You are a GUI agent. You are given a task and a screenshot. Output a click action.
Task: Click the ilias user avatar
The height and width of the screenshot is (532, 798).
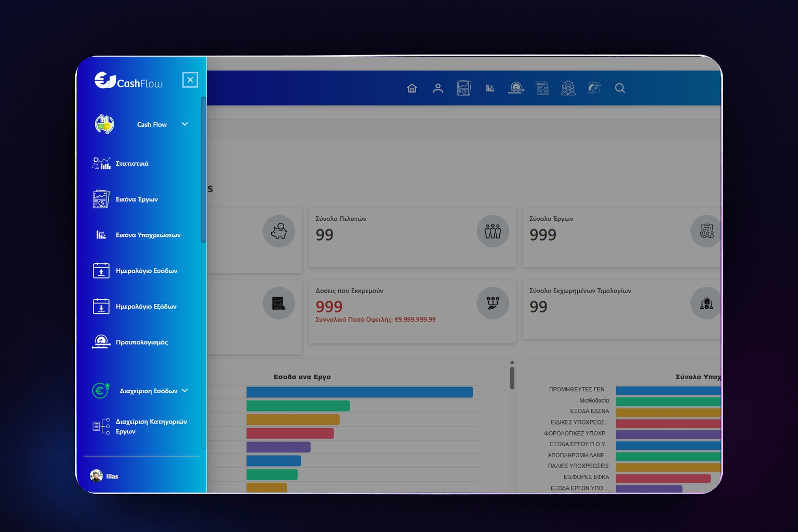(x=96, y=476)
